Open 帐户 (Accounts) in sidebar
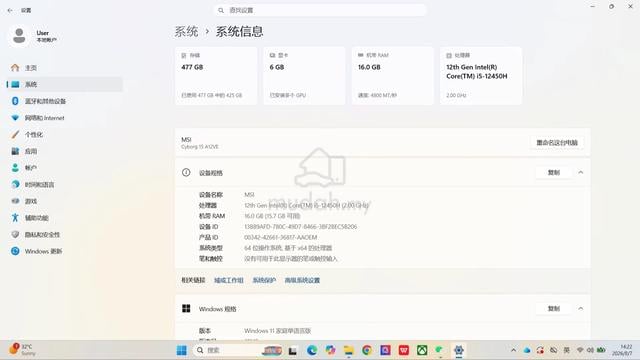 pyautogui.click(x=64, y=168)
